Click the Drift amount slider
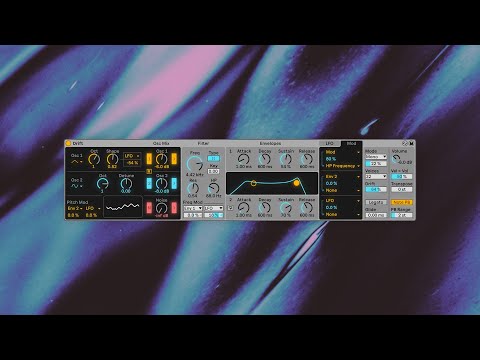 (x=376, y=189)
